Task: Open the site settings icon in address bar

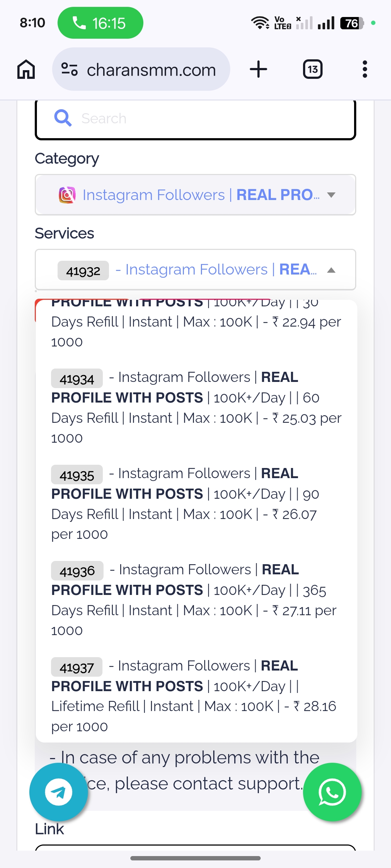Action: pyautogui.click(x=70, y=69)
